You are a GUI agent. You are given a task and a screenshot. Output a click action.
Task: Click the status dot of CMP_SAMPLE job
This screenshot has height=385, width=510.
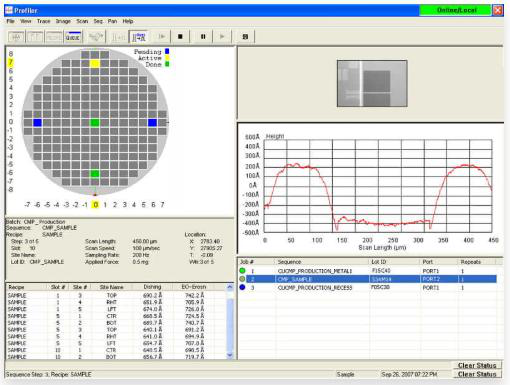coord(242,279)
